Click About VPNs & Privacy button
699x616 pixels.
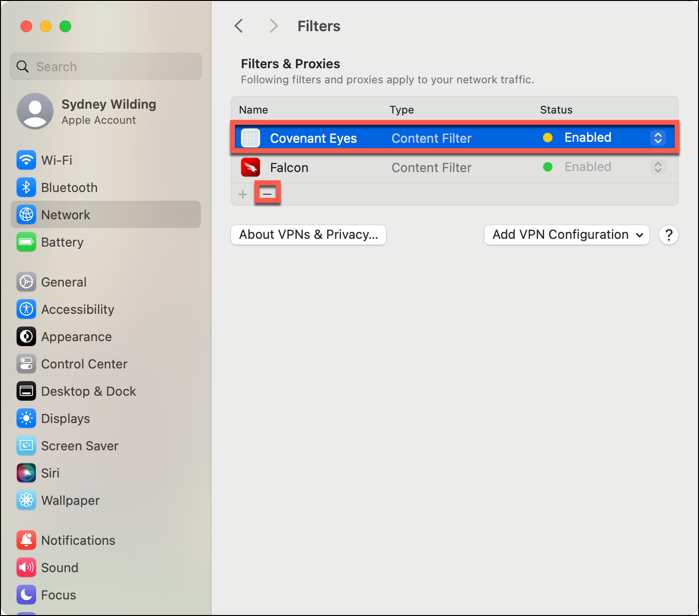pyautogui.click(x=309, y=235)
